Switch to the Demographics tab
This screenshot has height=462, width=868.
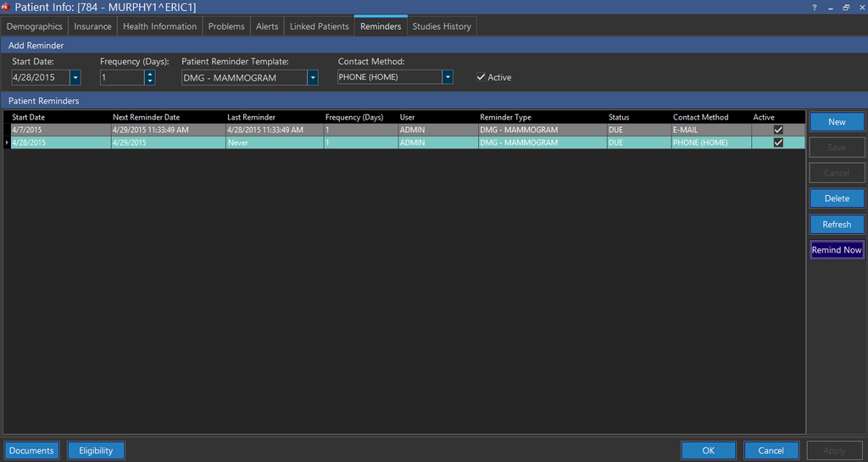[35, 26]
